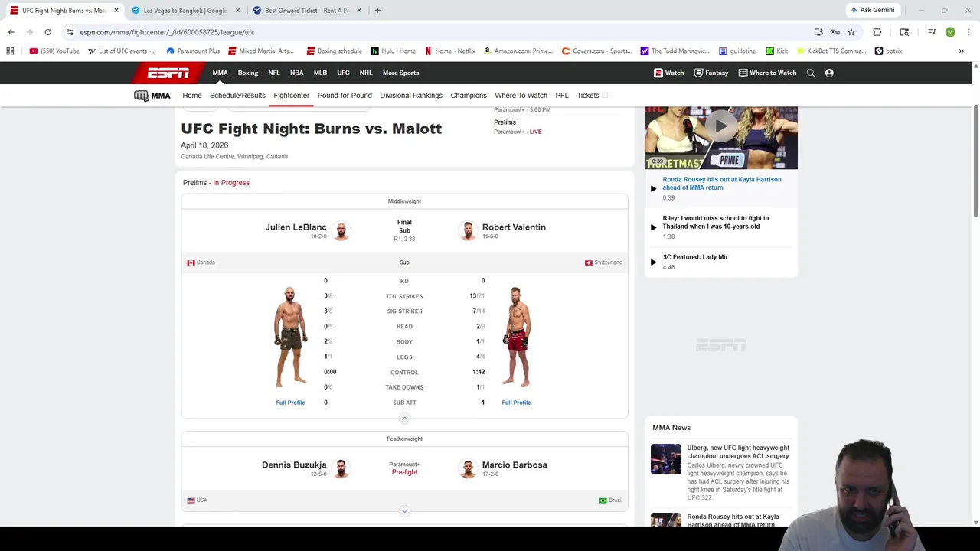Reload the page with refresh icon

47,32
